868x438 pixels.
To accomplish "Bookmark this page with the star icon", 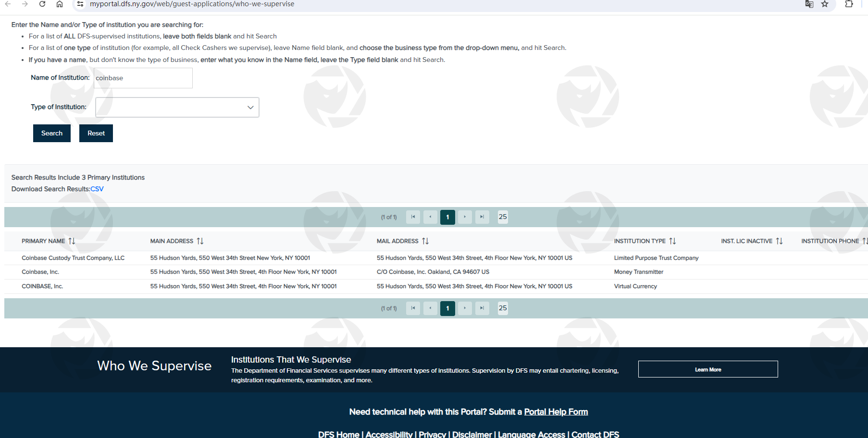I will [825, 4].
